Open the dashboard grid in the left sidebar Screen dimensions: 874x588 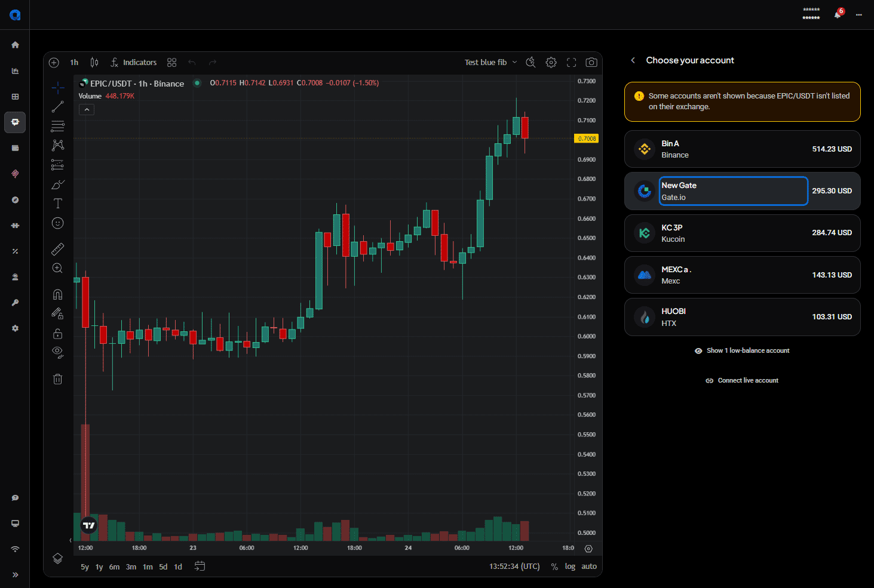(15, 97)
